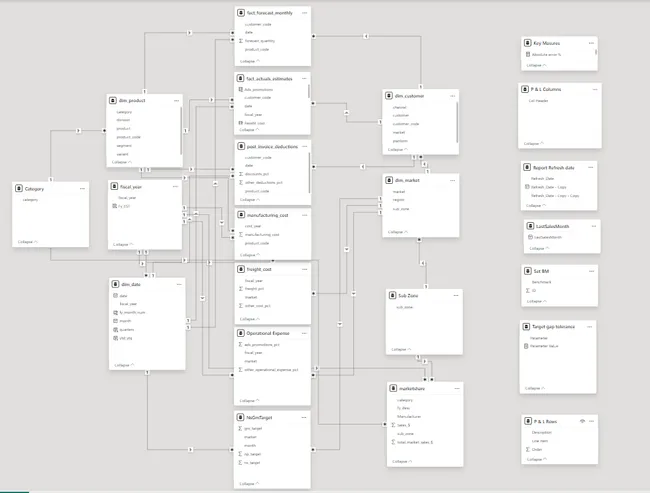Click the dim_customer table's vertical scrollbar
This screenshot has width=650, height=493.
click(457, 122)
